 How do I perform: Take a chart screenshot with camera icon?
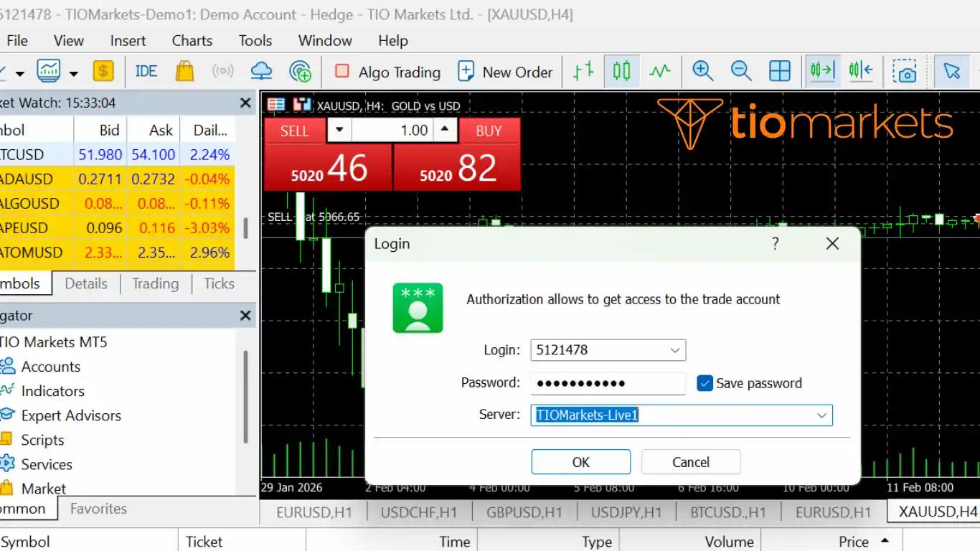click(904, 71)
